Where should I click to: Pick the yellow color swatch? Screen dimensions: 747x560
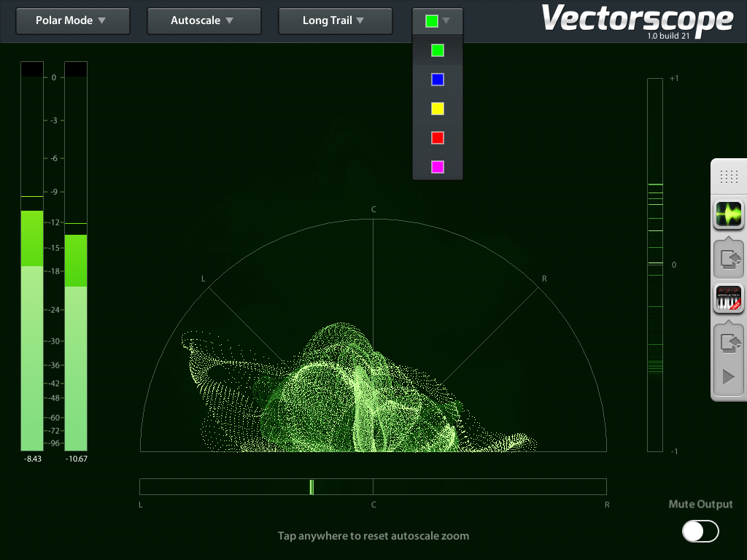tap(438, 109)
